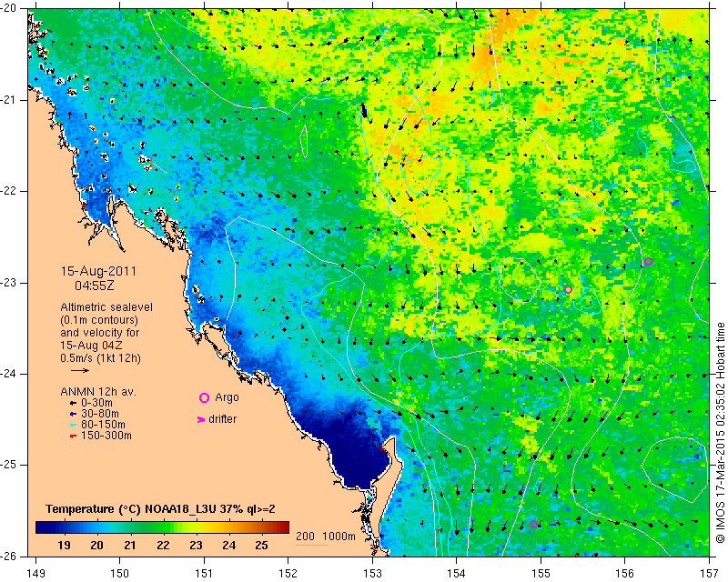Click the black 0-30m legend arrow
The width and height of the screenshot is (728, 582).
click(x=73, y=404)
